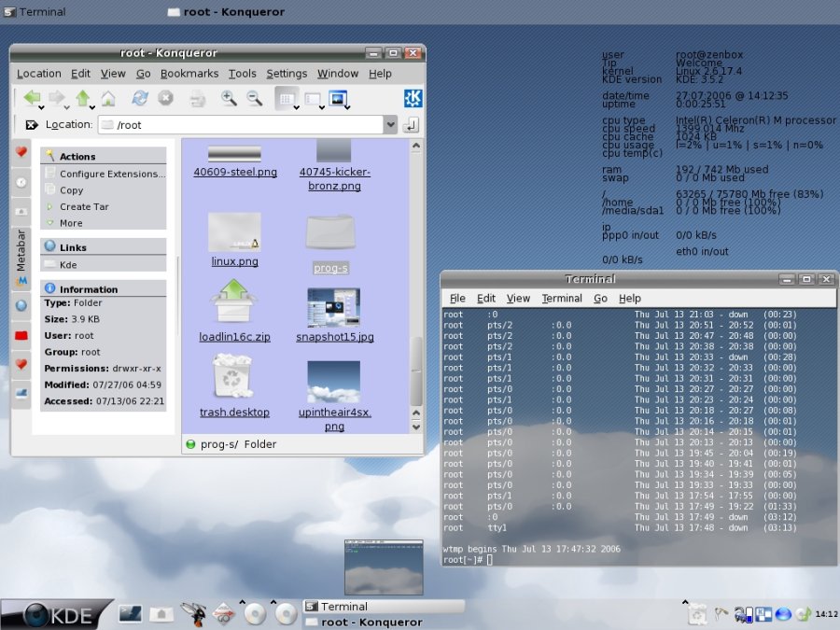Clear the location bar with the black arrow icon
Screen dimensions: 840x630
[x=32, y=125]
